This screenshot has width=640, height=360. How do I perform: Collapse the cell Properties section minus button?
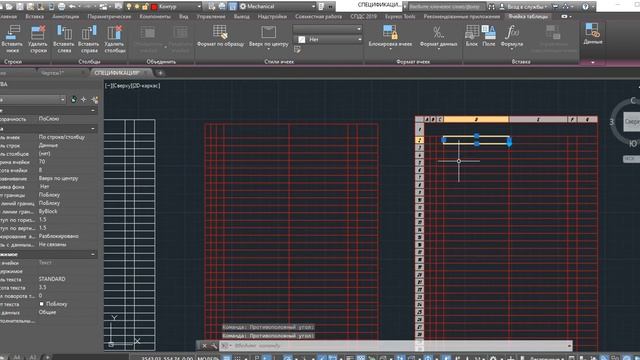[x=93, y=129]
